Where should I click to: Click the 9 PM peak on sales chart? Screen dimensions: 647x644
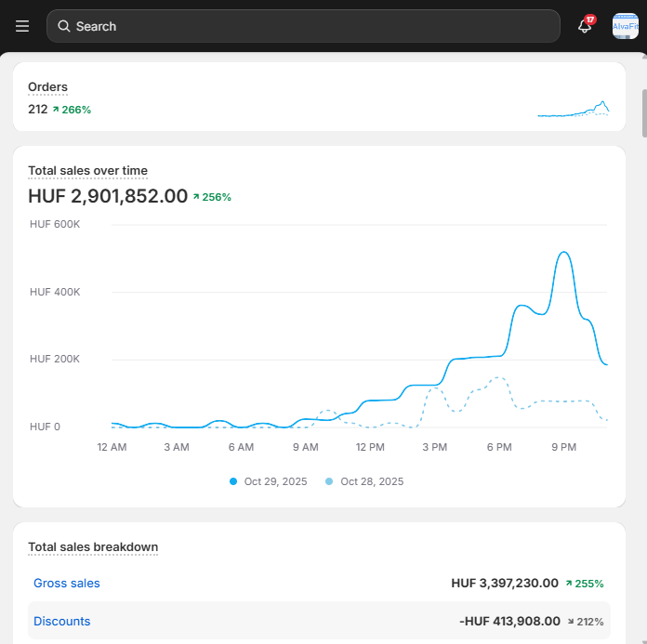tap(563, 253)
